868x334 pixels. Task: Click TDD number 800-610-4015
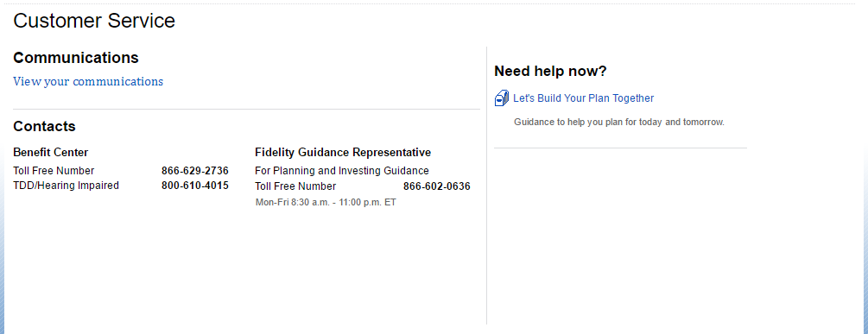[x=195, y=186]
